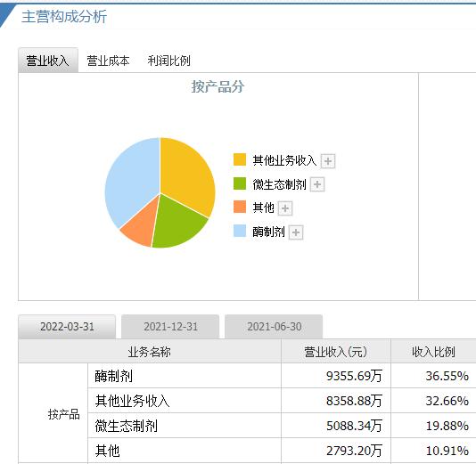Click the 营业收入(元) column header
This screenshot has height=464, width=476.
[x=336, y=352]
